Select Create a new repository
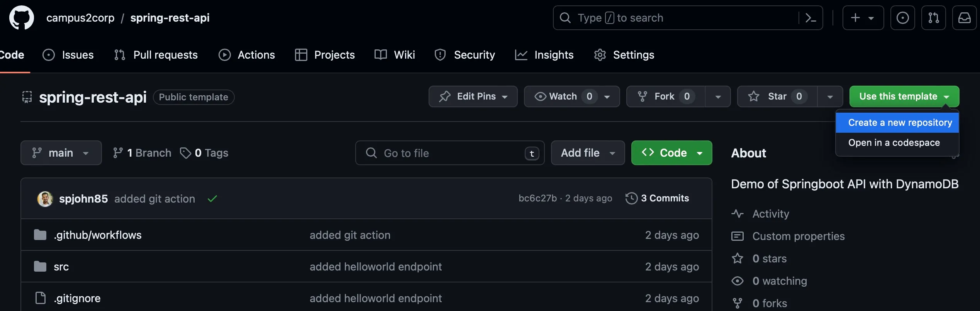 pyautogui.click(x=900, y=123)
